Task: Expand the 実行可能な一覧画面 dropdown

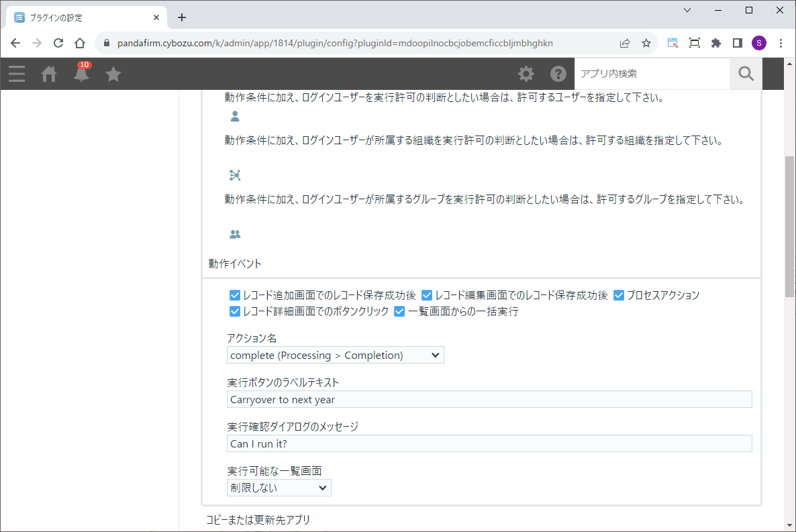Action: click(279, 488)
